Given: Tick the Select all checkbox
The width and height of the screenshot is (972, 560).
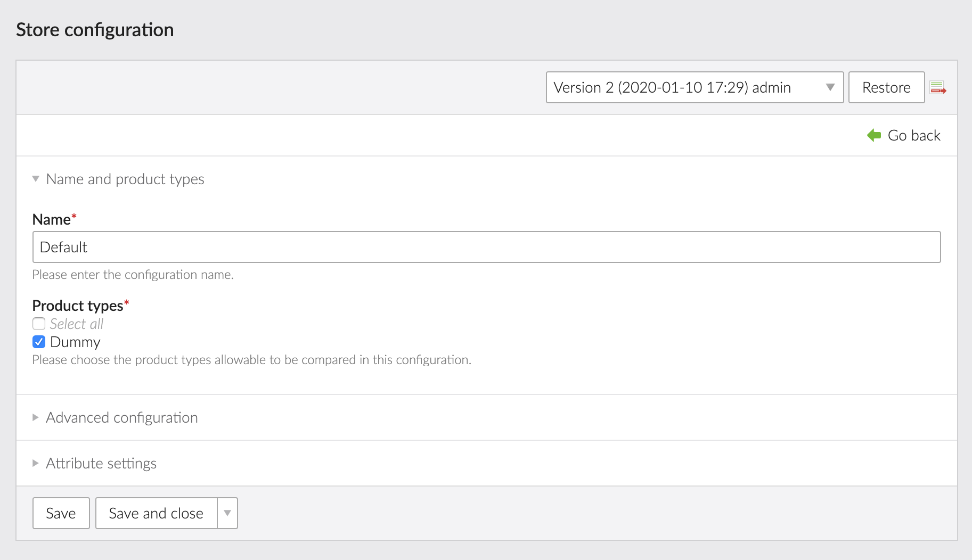Looking at the screenshot, I should click(x=39, y=324).
